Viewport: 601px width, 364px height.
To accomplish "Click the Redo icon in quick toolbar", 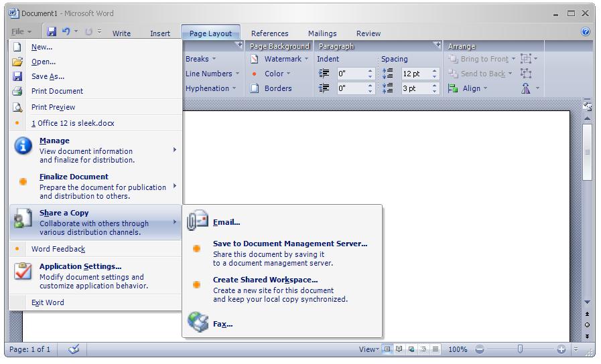I will (x=88, y=31).
